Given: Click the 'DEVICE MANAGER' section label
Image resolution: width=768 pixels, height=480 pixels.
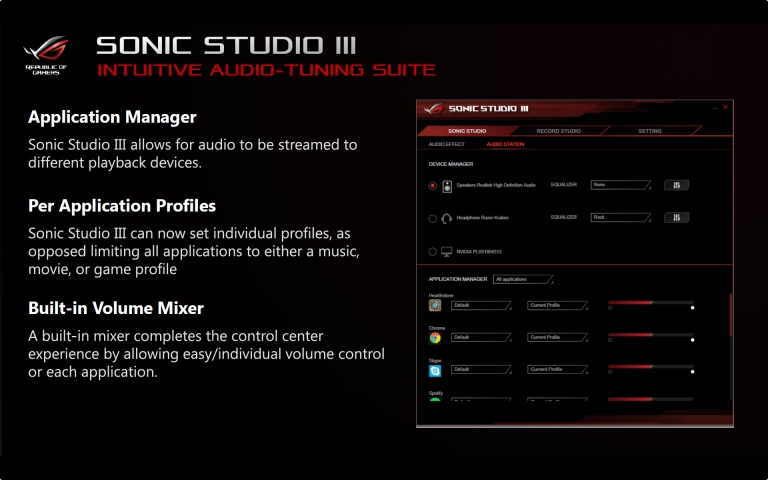Looking at the screenshot, I should tap(451, 164).
